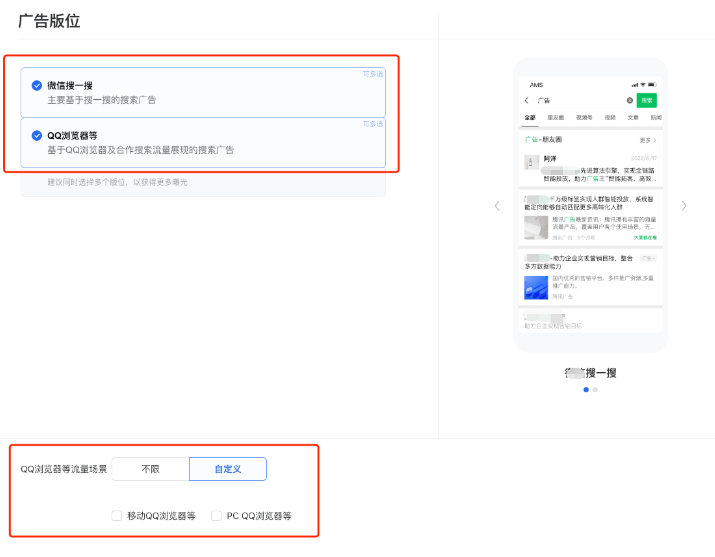Click the text 基于QQ浏览器及合作搜索流量展现的搜索广告
The image size is (715, 557).
coord(140,150)
